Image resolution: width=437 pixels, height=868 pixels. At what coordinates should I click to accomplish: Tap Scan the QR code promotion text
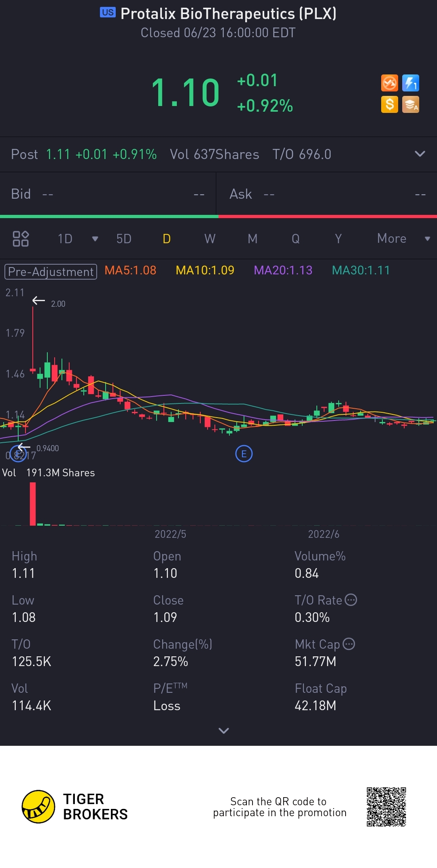(x=280, y=807)
